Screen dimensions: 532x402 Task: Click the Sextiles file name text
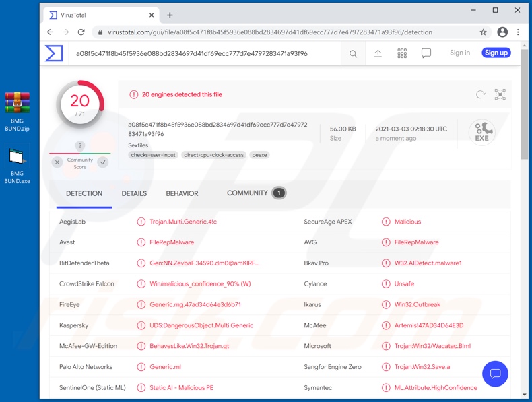138,145
